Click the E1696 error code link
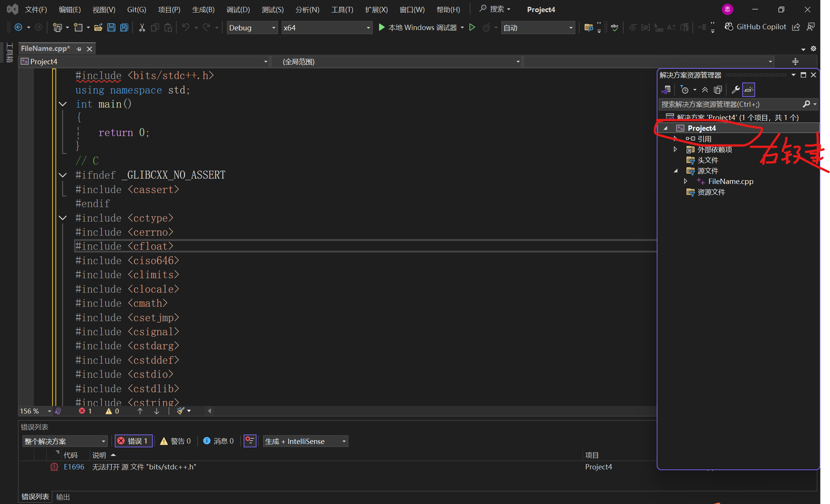The image size is (830, 504). pyautogui.click(x=74, y=467)
